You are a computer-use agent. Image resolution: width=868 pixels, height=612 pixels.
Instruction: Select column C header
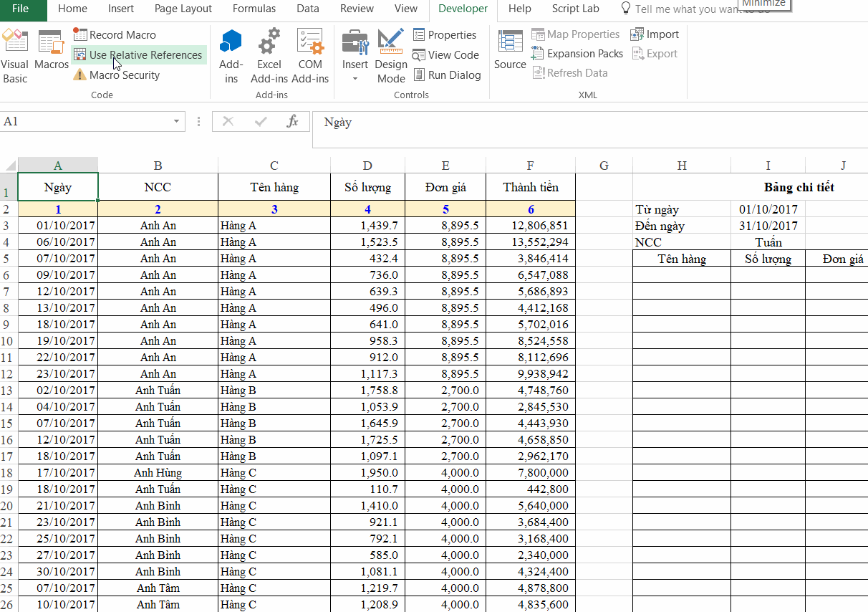274,166
